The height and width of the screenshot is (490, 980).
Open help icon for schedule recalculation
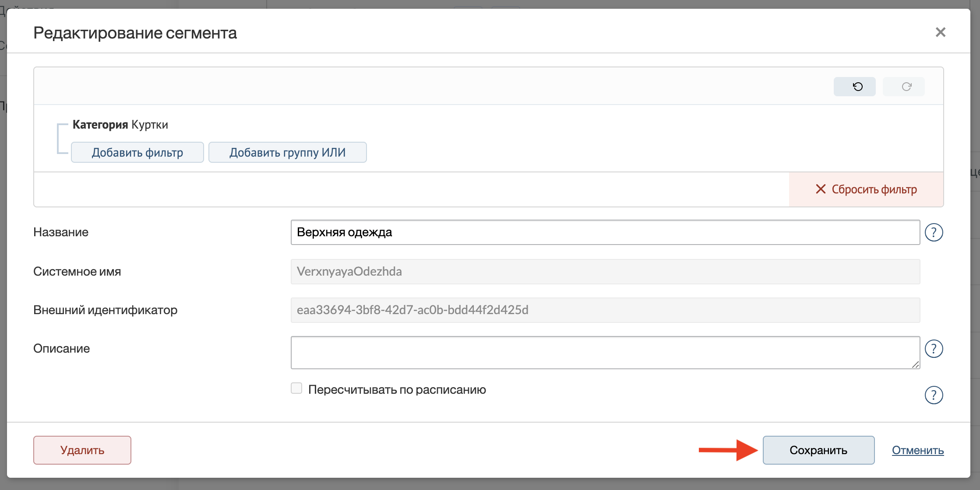[x=934, y=395]
